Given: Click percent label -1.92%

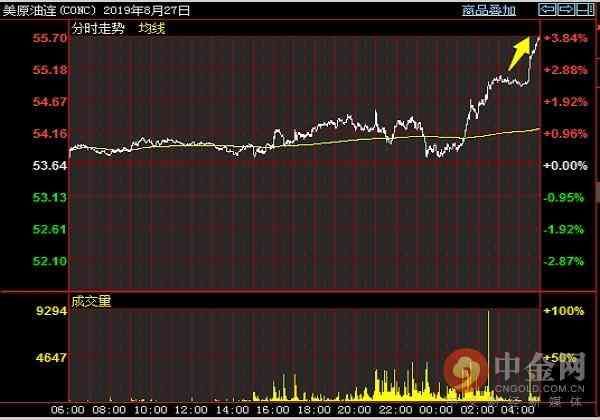Looking at the screenshot, I should [564, 230].
